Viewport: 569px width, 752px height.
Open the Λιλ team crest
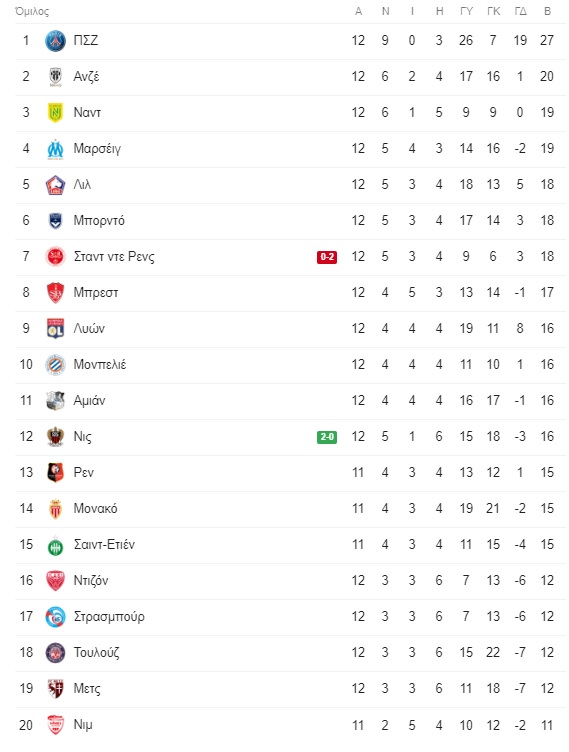55,185
